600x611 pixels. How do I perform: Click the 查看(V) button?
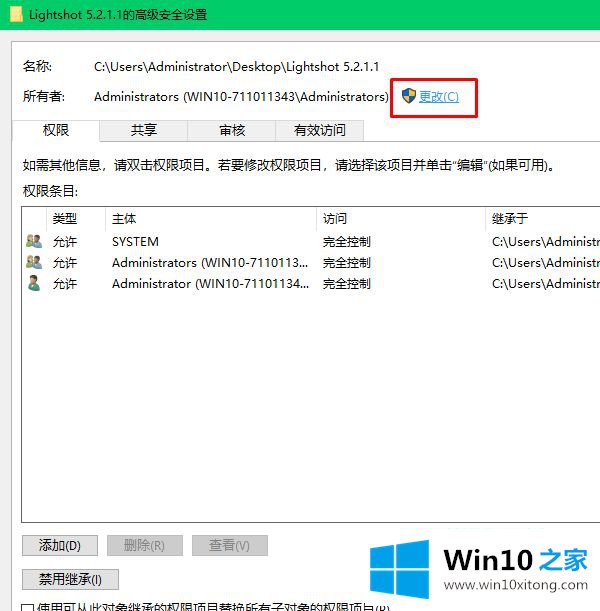point(229,545)
